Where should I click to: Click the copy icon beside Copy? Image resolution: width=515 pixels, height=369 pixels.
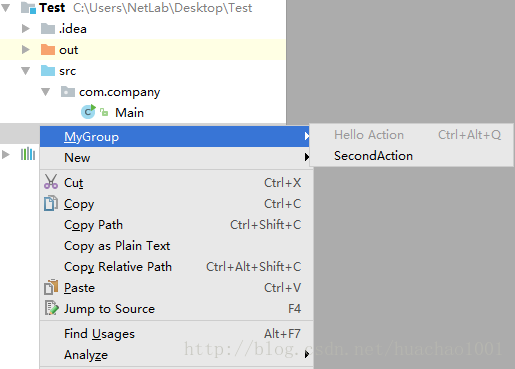point(51,203)
